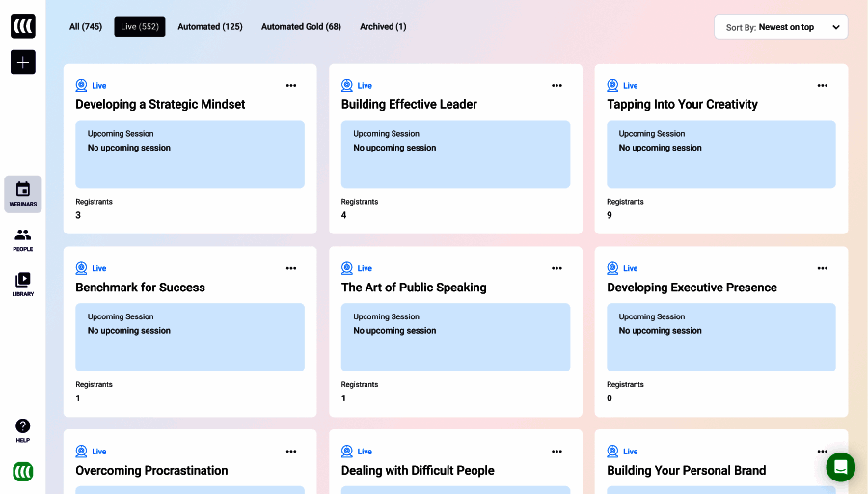The image size is (868, 494).
Task: Open the Archived (1) tab
Action: coord(383,27)
